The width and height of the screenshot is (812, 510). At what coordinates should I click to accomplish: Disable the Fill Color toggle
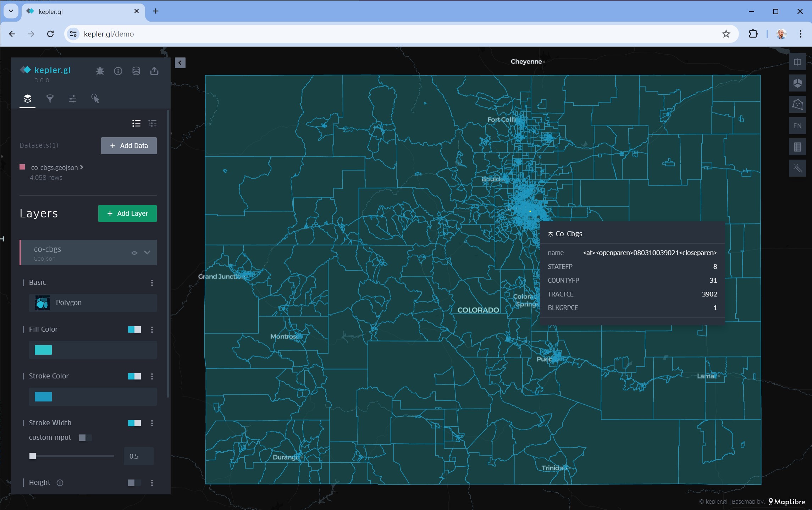click(x=134, y=329)
